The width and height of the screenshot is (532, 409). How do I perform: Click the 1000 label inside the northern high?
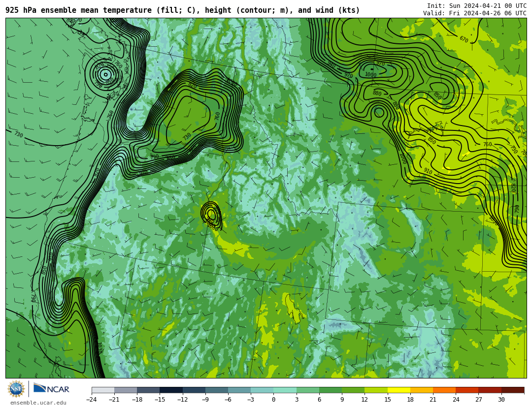(370, 75)
